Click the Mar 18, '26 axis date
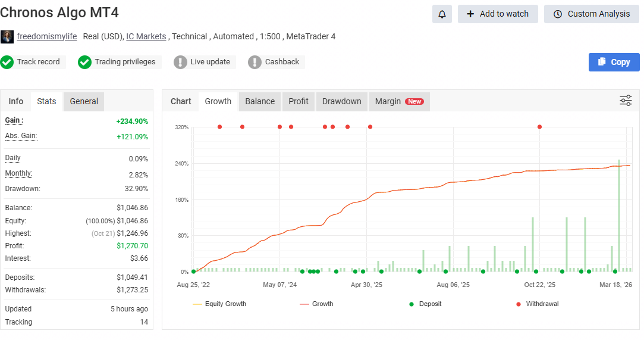The height and width of the screenshot is (340, 644). coord(615,285)
